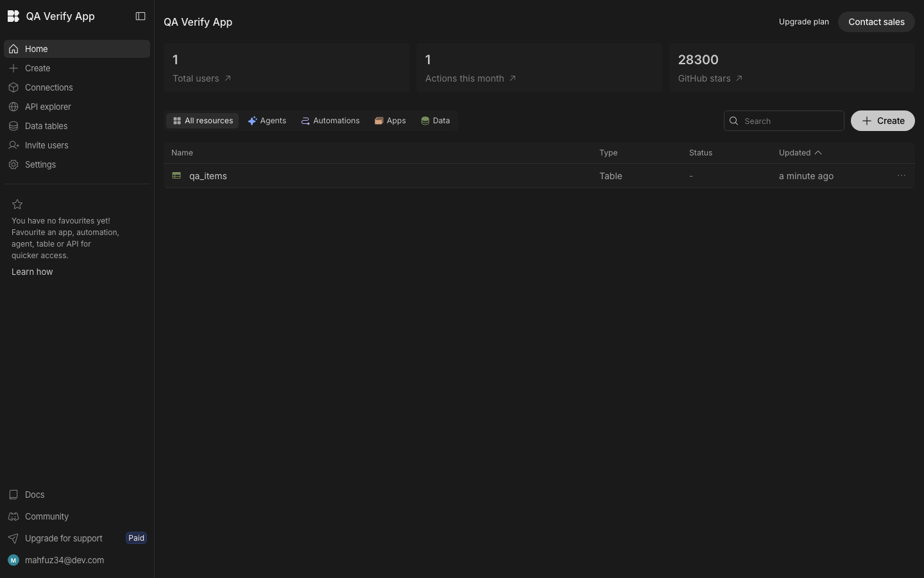Click the Settings gear icon

coord(13,164)
